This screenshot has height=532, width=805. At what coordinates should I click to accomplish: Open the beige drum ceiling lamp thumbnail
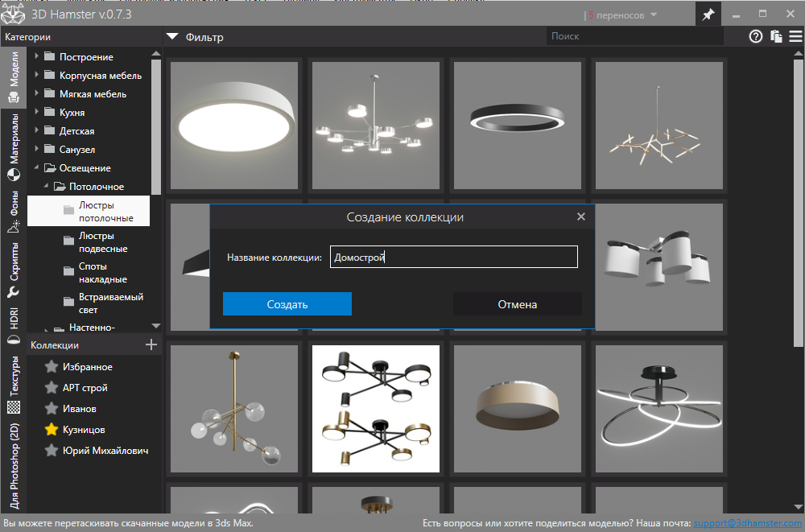pos(518,409)
